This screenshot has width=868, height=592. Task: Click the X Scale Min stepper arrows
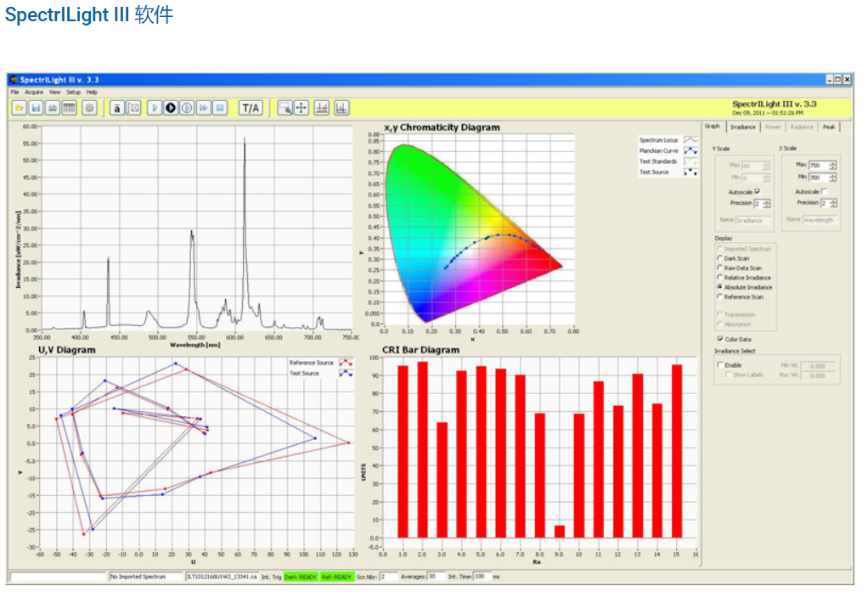[833, 178]
